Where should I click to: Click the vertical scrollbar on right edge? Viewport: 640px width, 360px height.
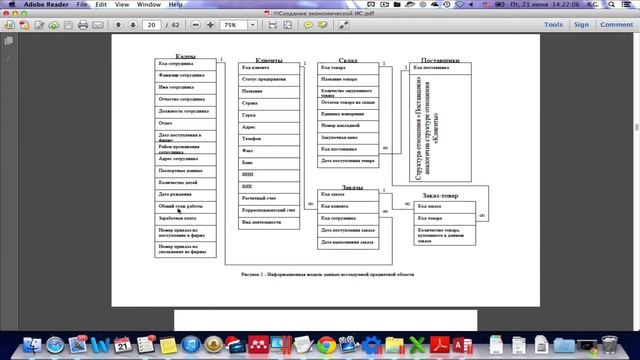(636, 127)
